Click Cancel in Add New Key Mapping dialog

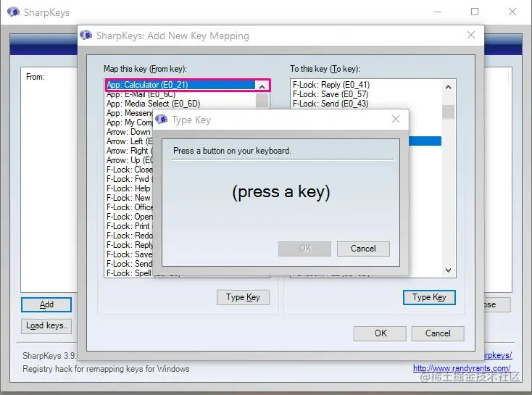tap(438, 333)
